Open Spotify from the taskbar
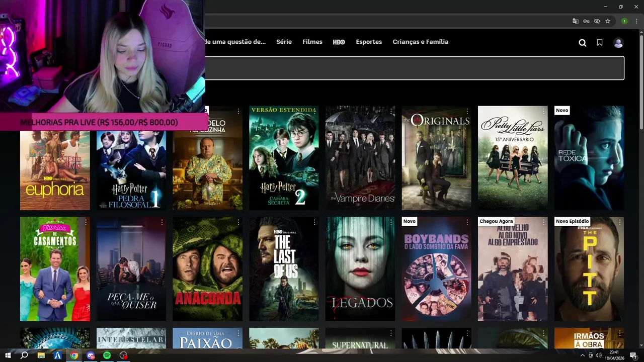Screen dimensions: 644x362 [x=107, y=355]
